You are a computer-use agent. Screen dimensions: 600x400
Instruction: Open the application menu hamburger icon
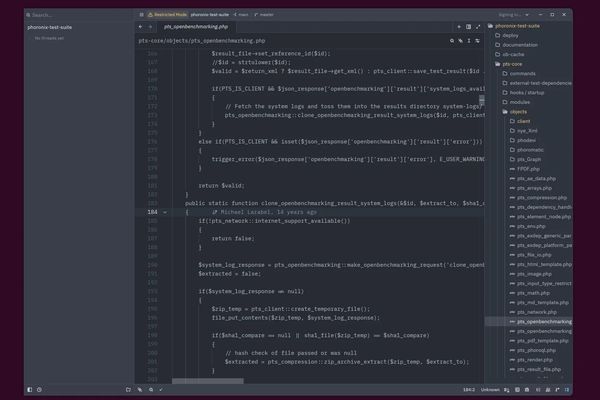tap(142, 15)
